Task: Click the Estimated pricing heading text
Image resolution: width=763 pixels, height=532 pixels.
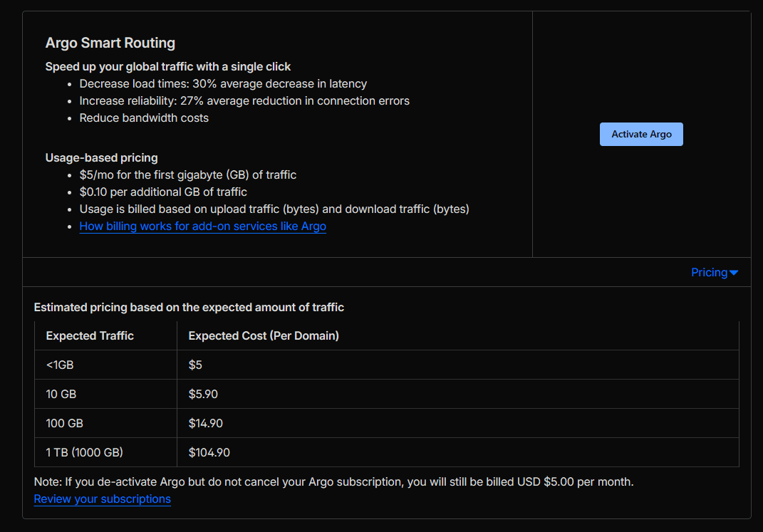Action: pyautogui.click(x=189, y=308)
